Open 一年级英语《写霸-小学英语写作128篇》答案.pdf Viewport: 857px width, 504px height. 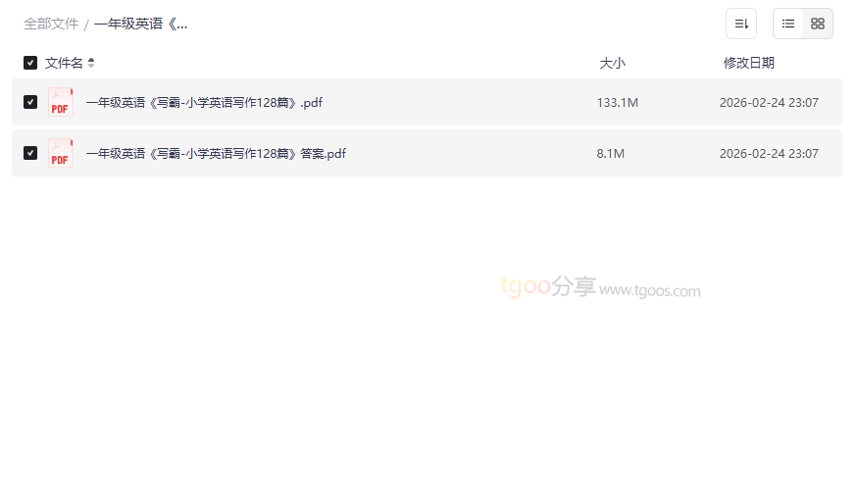point(216,154)
